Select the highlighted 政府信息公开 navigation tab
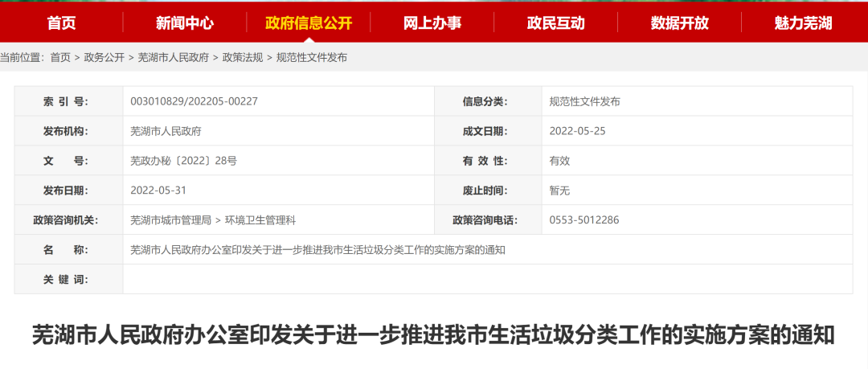 coord(309,23)
